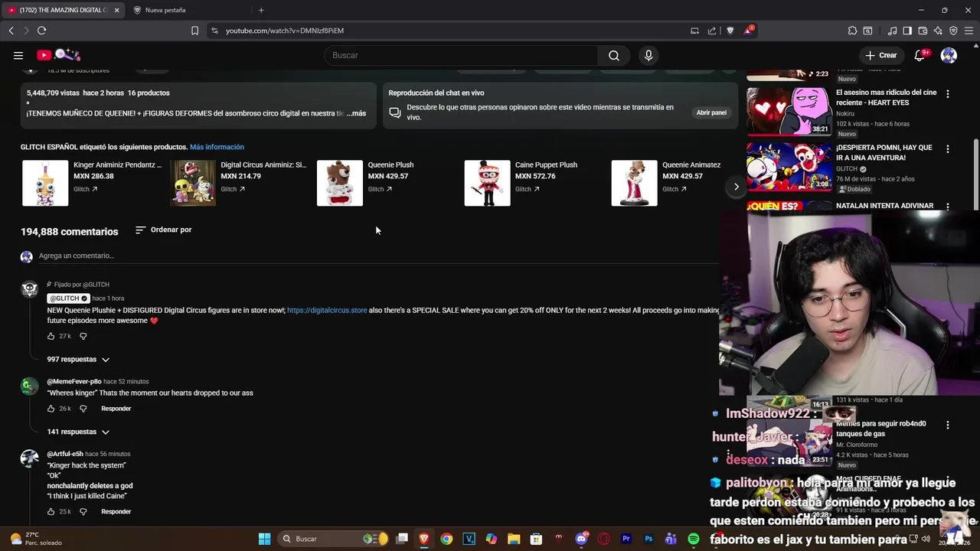Viewport: 980px width, 551px height.
Task: Expand description with ...más
Action: click(356, 113)
